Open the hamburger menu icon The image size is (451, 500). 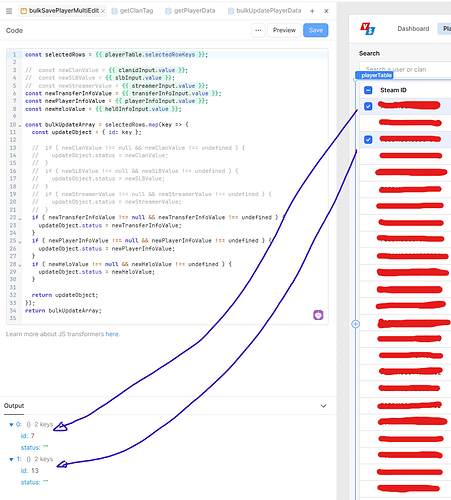pos(9,11)
